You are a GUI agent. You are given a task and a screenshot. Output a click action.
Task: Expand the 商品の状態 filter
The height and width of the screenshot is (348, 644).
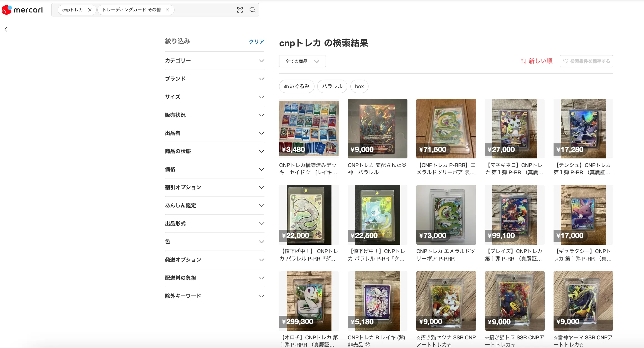click(215, 151)
